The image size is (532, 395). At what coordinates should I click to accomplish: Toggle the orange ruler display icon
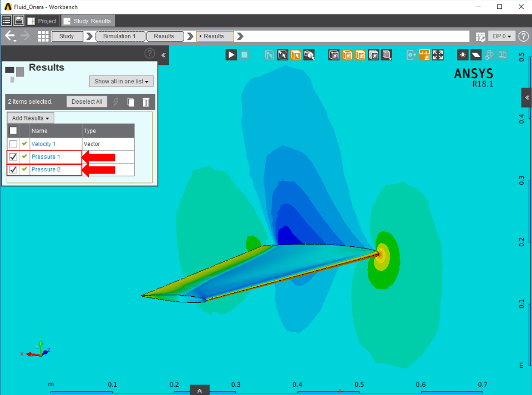coord(425,54)
